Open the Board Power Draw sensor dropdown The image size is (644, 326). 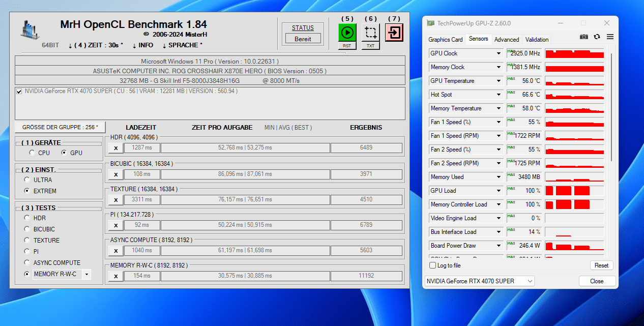pos(499,246)
